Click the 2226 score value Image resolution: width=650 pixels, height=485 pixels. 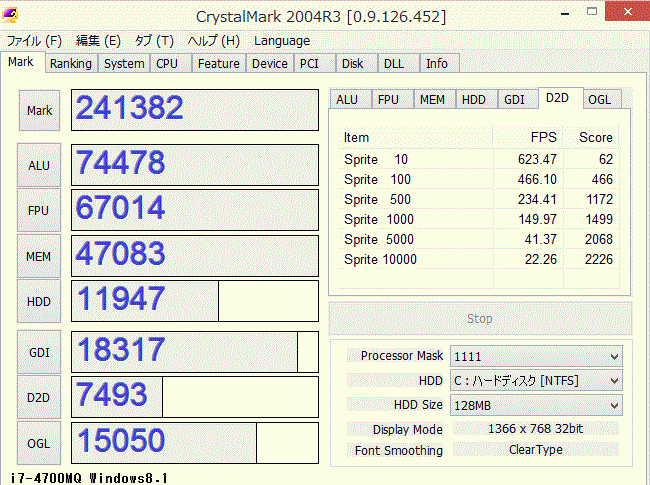[x=599, y=259]
